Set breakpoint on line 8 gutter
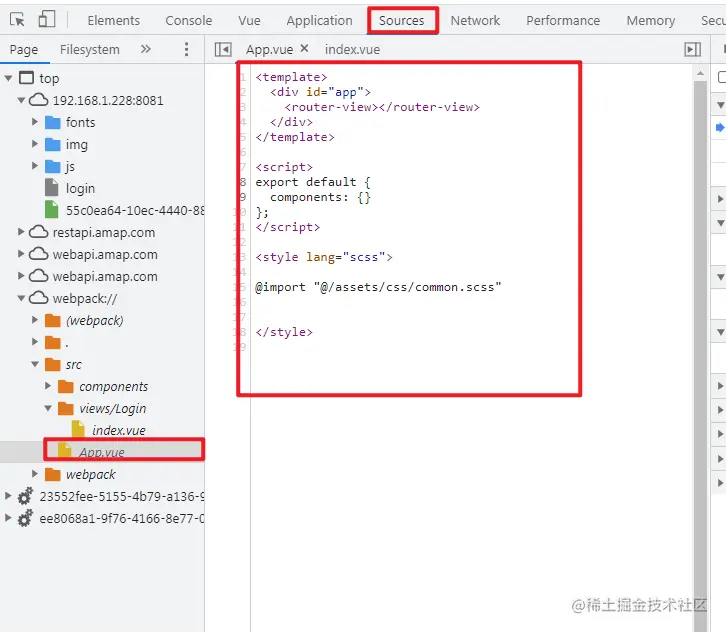Image resolution: width=726 pixels, height=632 pixels. click(x=243, y=182)
